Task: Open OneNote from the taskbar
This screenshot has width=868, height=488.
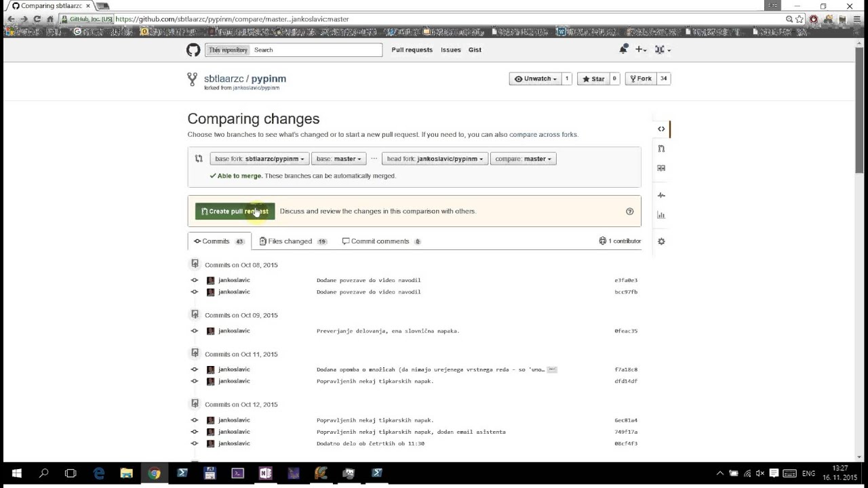Action: (265, 473)
